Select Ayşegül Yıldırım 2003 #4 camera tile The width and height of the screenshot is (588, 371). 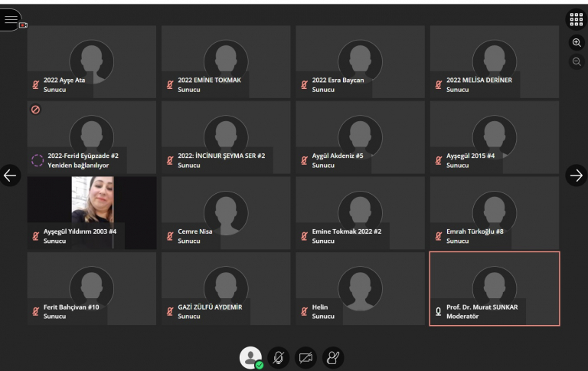coord(92,213)
